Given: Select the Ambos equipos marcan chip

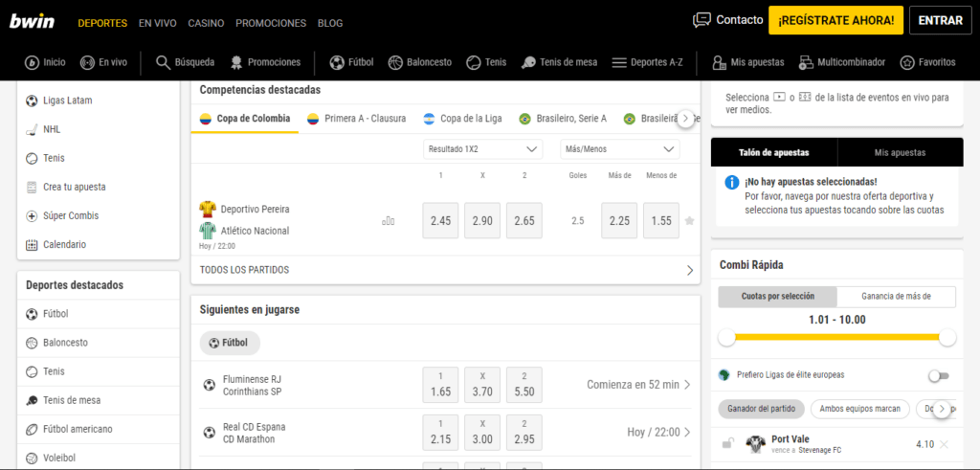Looking at the screenshot, I should [x=860, y=410].
